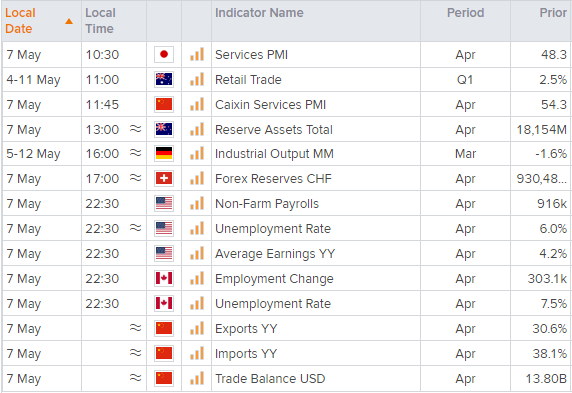Open the Non-Farm Payrolls indicator
Viewport: 572px width, 393px height.
(267, 204)
